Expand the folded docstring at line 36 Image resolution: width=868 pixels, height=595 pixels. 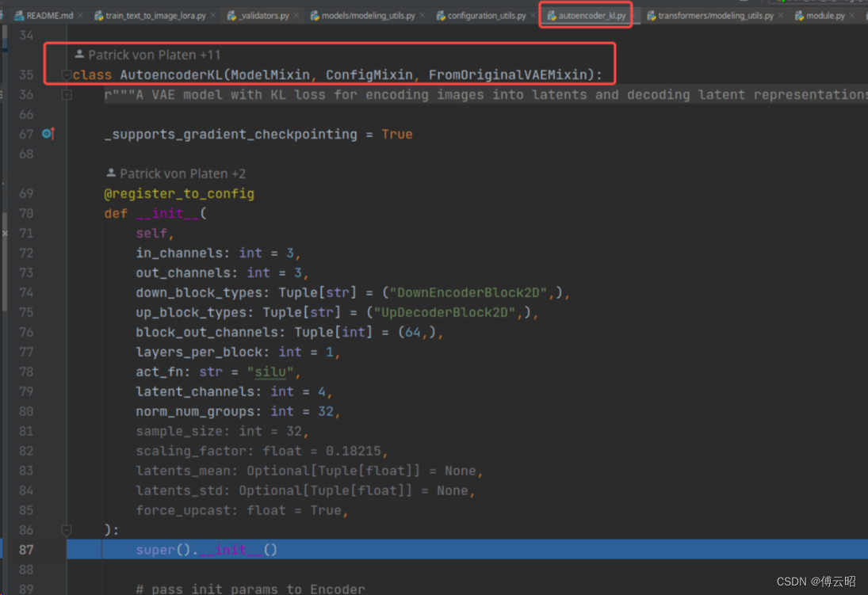pyautogui.click(x=67, y=94)
